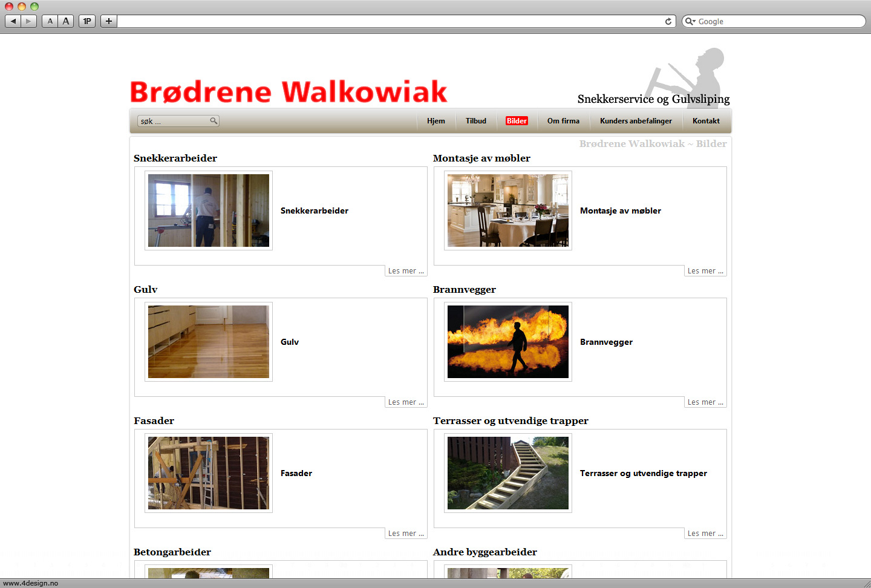The image size is (871, 588).
Task: Reload the page with the refresh icon
Action: pos(668,21)
